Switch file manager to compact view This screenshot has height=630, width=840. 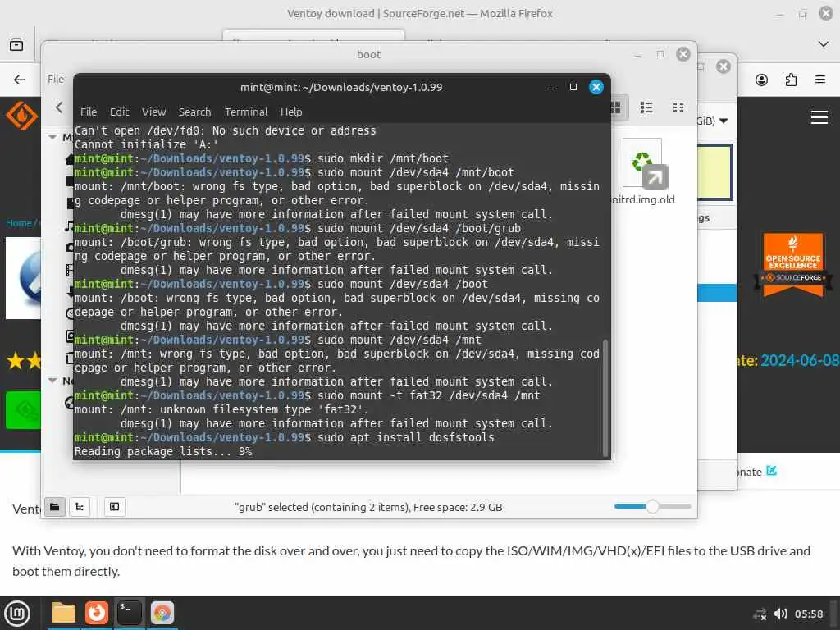(678, 107)
